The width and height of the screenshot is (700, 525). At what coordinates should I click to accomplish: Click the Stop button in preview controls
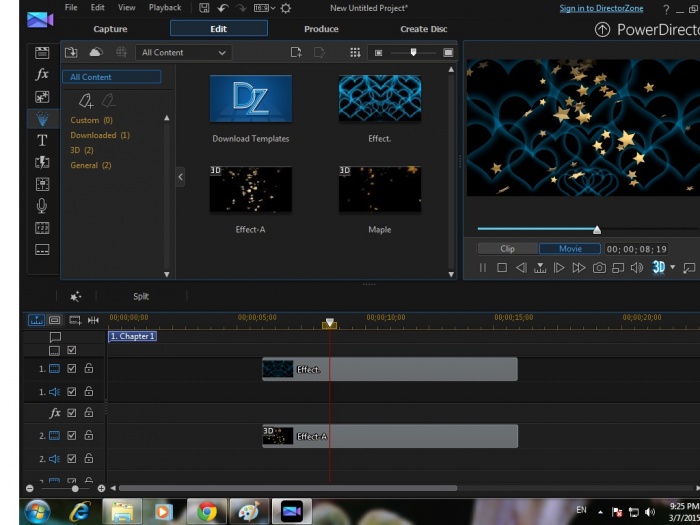click(502, 268)
